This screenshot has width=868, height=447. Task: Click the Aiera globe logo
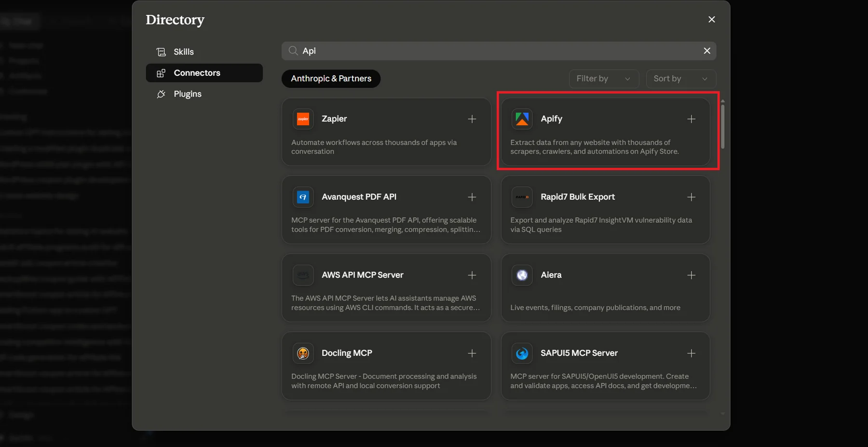tap(522, 275)
